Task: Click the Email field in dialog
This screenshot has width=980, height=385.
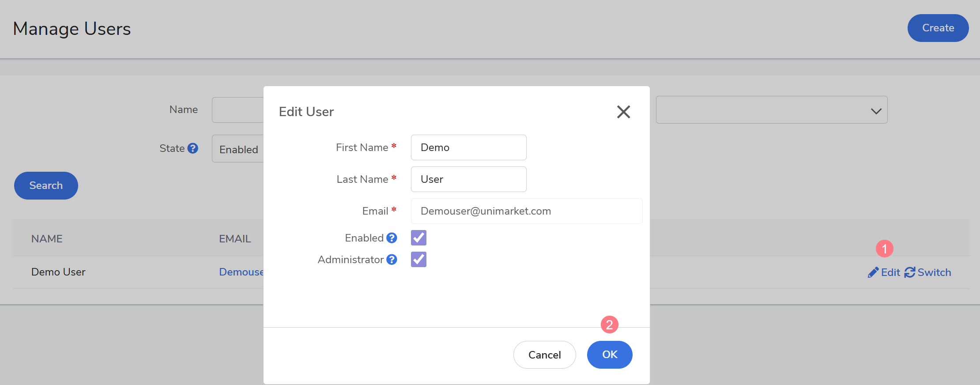Action: coord(526,211)
